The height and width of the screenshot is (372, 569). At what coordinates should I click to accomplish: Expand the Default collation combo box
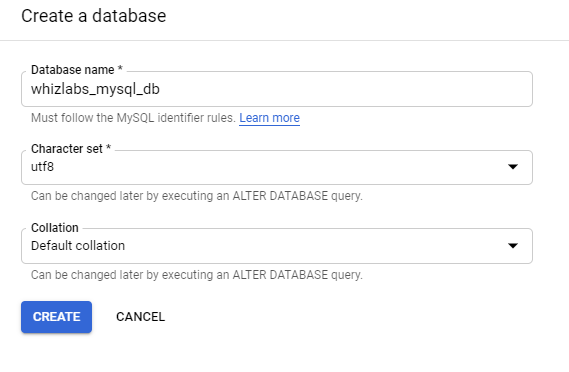(x=277, y=246)
